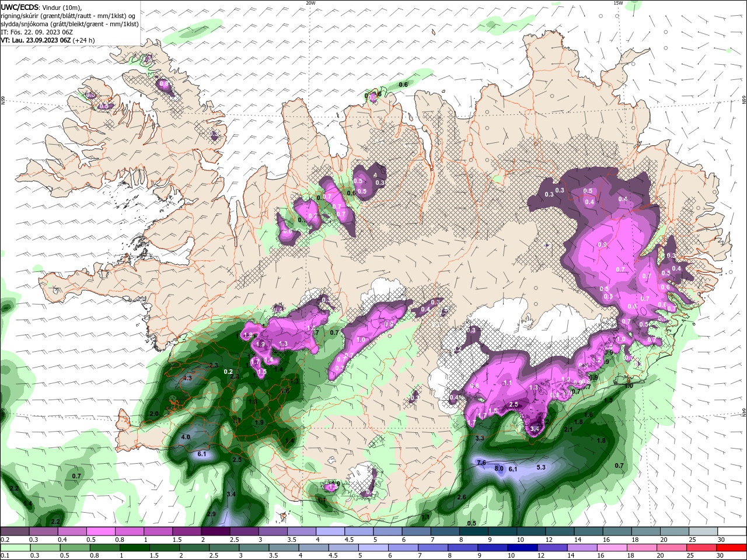Click the precipitation value '2.0' on the map

click(x=154, y=414)
